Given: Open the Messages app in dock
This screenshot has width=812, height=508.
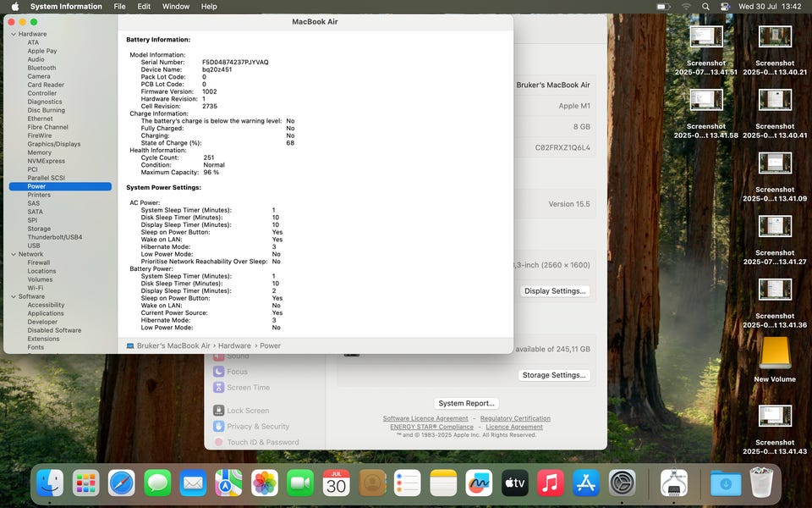Looking at the screenshot, I should 157,483.
